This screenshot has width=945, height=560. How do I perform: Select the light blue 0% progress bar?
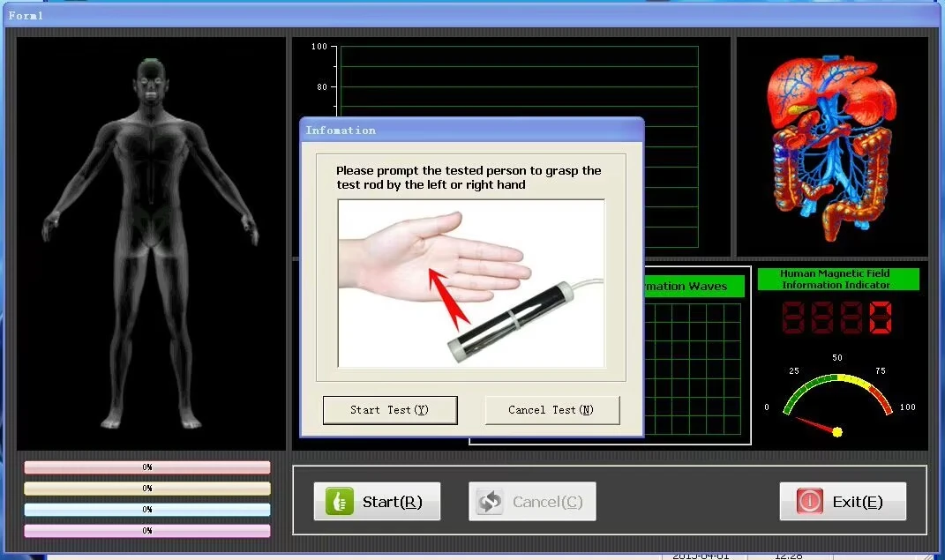click(x=147, y=510)
